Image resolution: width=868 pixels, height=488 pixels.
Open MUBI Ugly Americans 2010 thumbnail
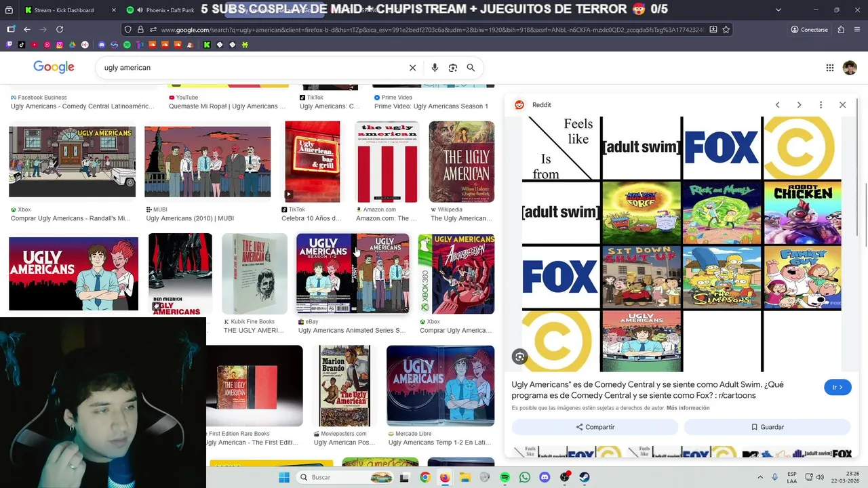click(x=208, y=162)
